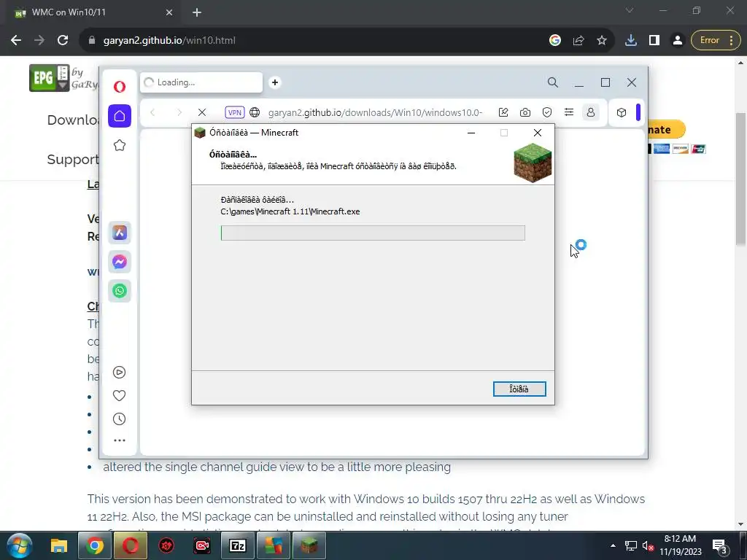Open history clock icon in Opera sidebar
747x560 pixels.
click(x=119, y=419)
